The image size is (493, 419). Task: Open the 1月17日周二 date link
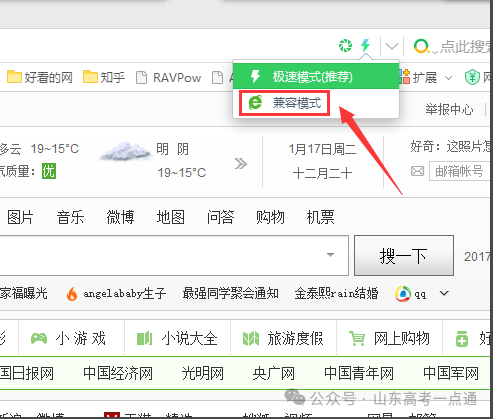(x=322, y=149)
